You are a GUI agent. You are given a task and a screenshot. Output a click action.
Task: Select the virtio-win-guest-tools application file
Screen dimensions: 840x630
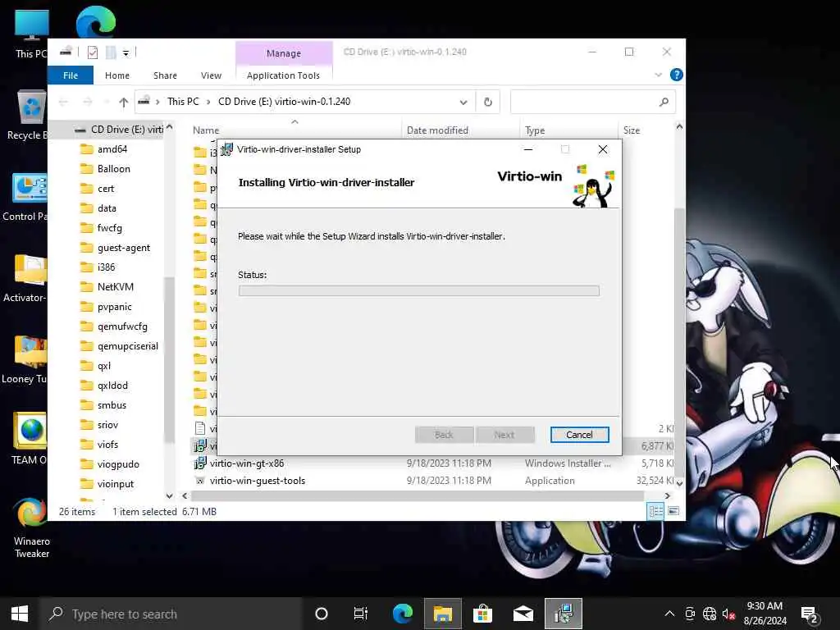tap(257, 481)
